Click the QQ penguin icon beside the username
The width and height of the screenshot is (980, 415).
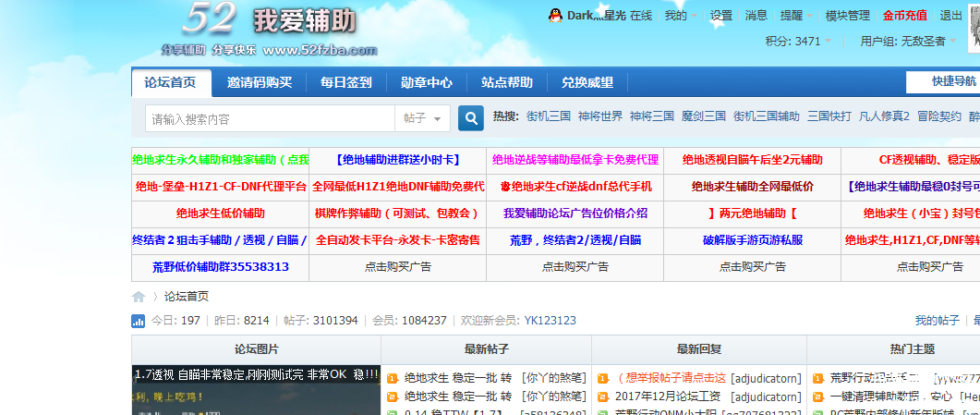pyautogui.click(x=556, y=16)
